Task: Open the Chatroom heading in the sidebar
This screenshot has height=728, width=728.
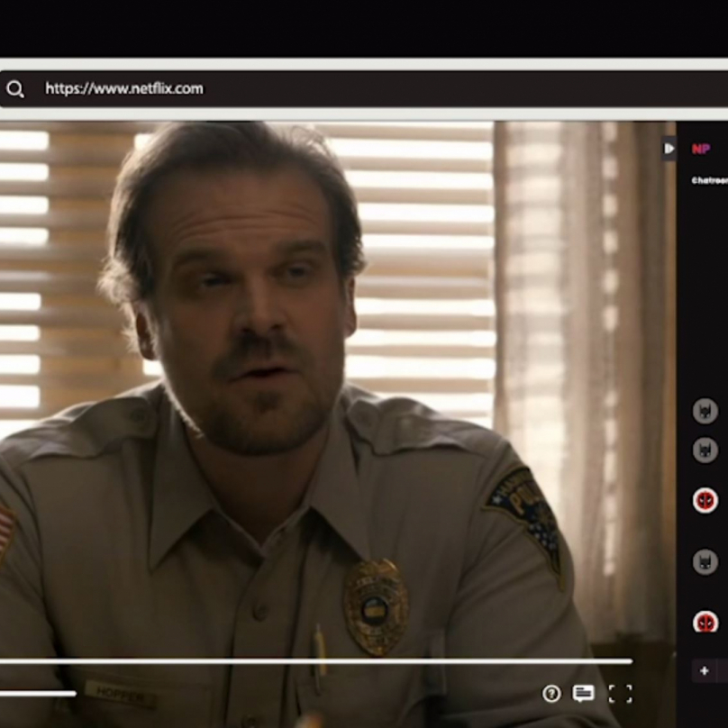Action: click(x=709, y=180)
